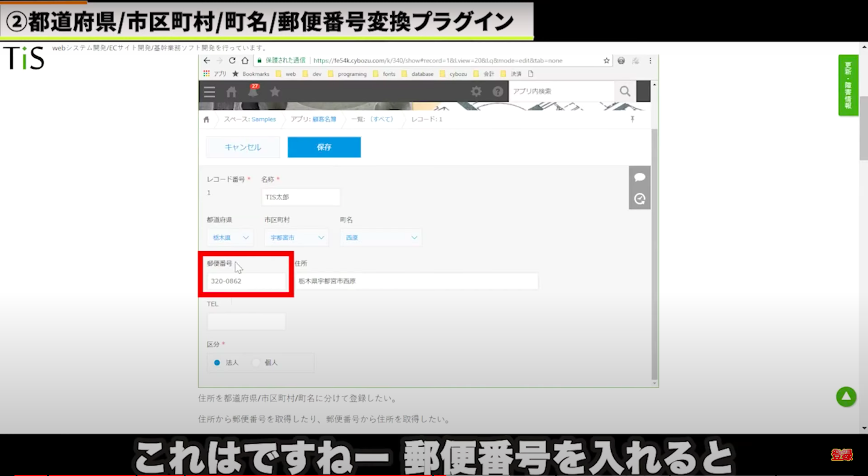Screen dimensions: 868x476
Task: Click the help question mark icon
Action: (x=498, y=92)
